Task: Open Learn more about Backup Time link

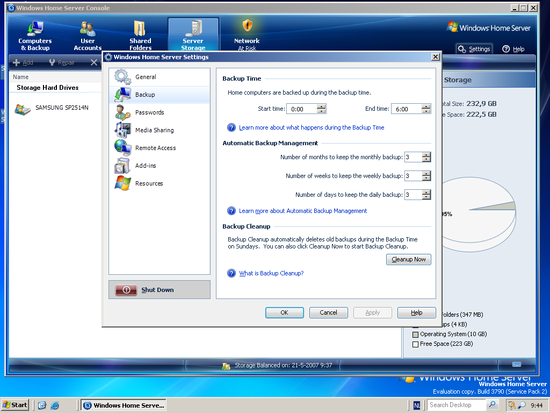Action: click(311, 127)
